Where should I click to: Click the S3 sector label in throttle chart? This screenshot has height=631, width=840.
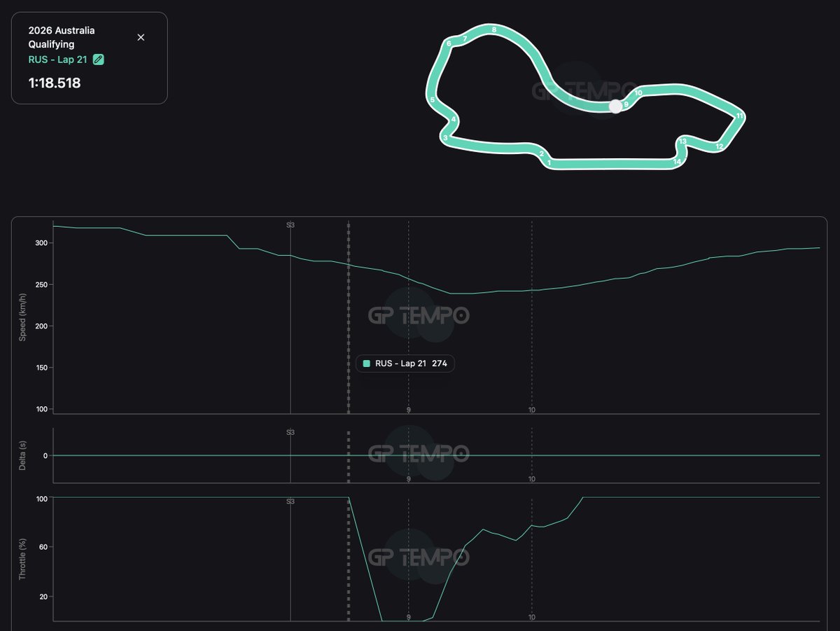tap(290, 501)
